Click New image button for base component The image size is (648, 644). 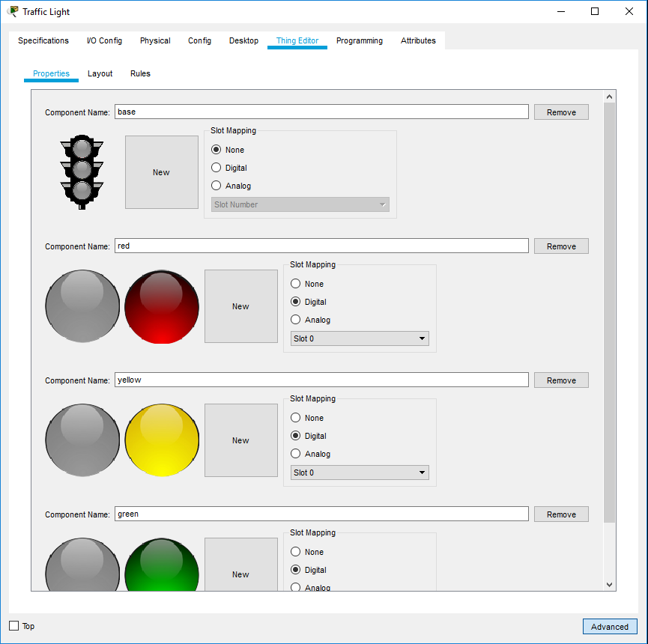click(x=162, y=172)
